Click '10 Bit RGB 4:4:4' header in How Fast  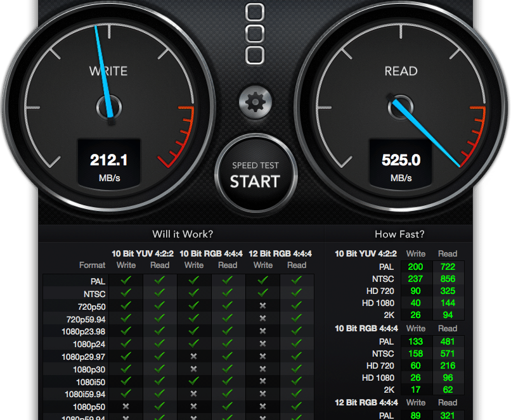coord(366,329)
